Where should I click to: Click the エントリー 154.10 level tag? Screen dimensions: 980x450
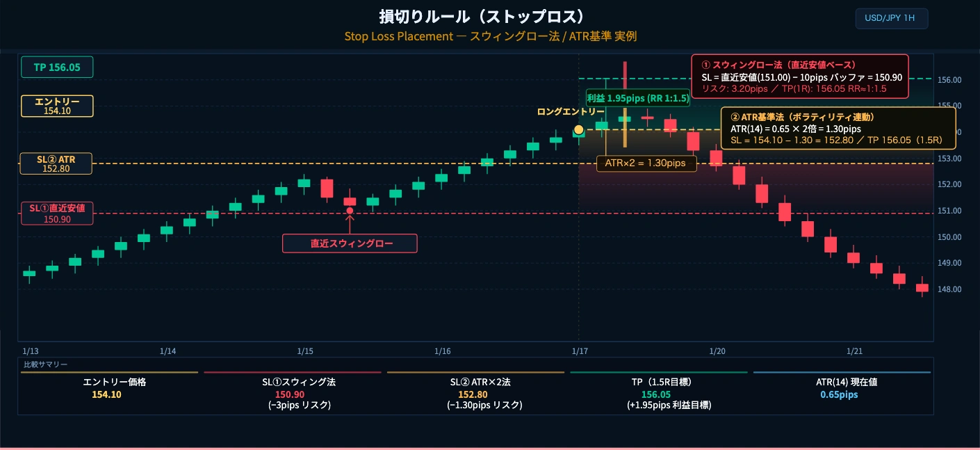pos(57,106)
